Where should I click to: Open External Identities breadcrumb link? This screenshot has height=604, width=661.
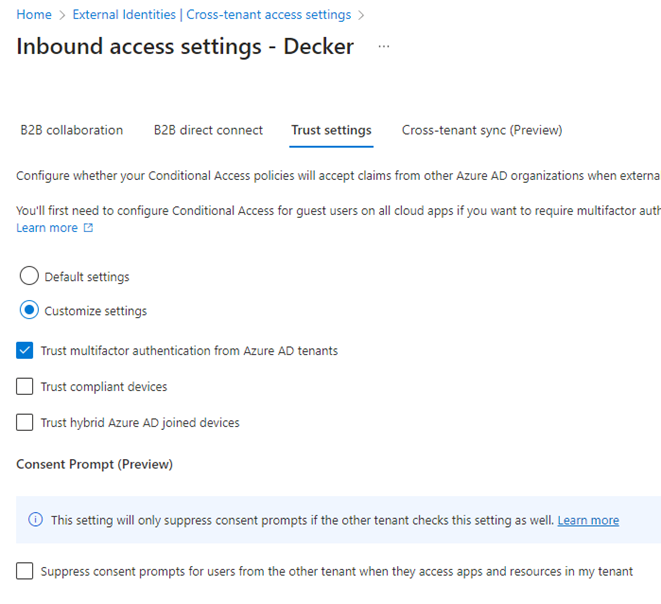(212, 15)
